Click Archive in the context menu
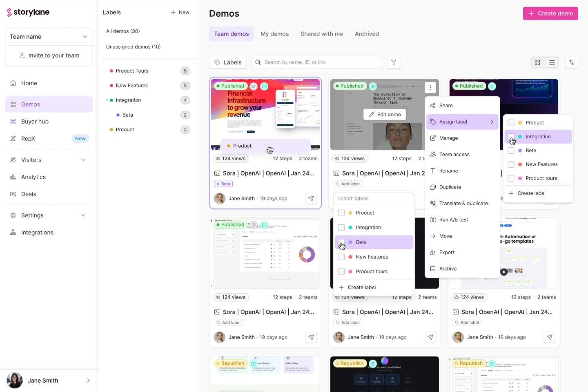The image size is (588, 392). (462, 269)
